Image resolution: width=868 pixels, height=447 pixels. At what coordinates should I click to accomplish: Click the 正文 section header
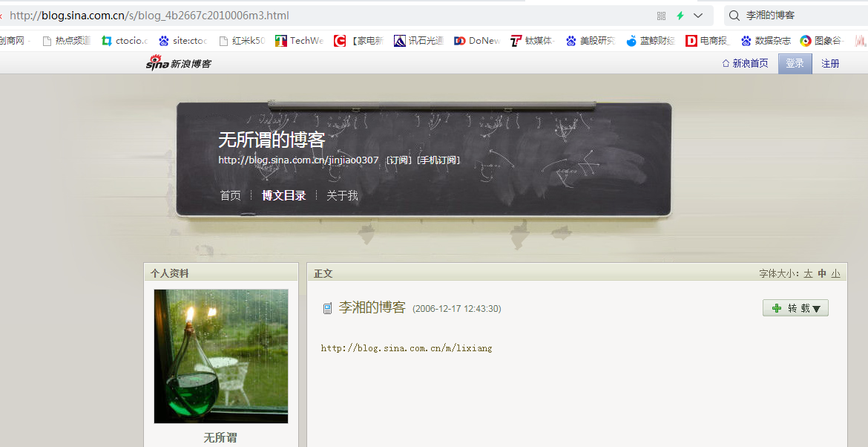[323, 273]
